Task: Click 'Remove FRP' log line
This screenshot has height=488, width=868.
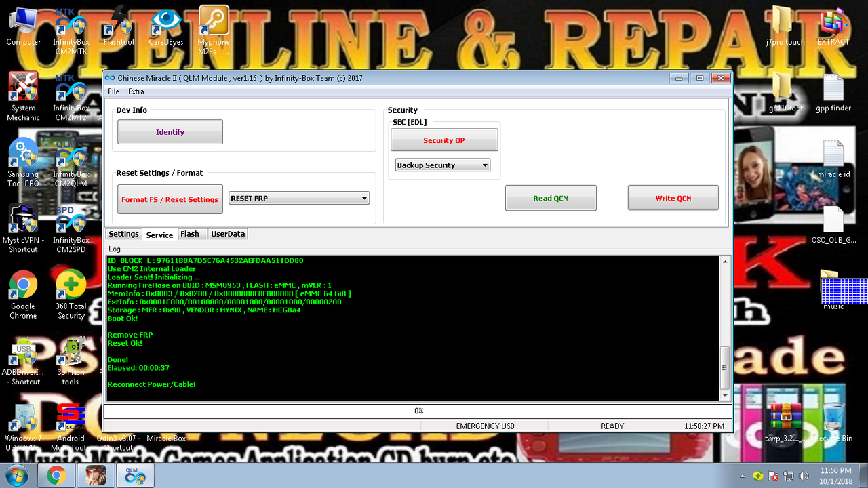Action: click(x=130, y=335)
